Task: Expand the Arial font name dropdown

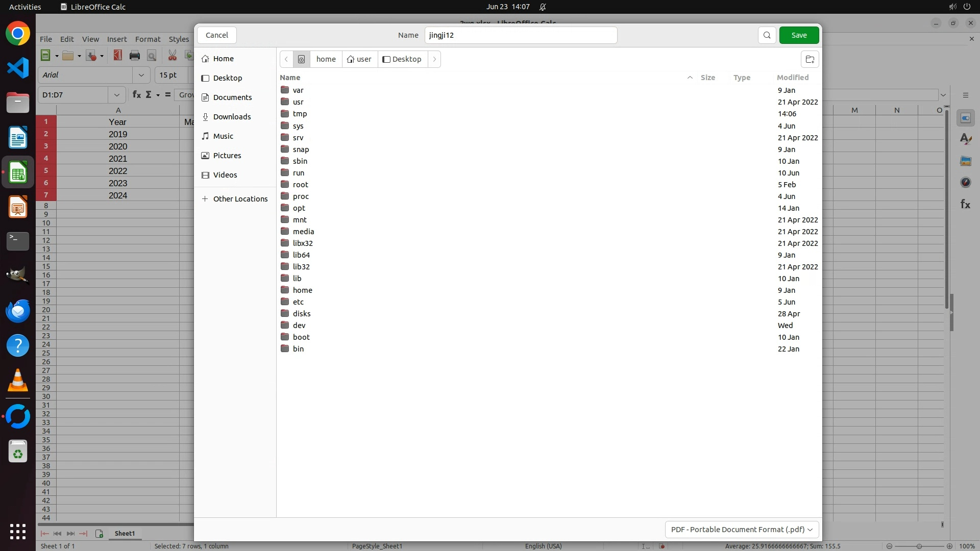Action: tap(141, 75)
